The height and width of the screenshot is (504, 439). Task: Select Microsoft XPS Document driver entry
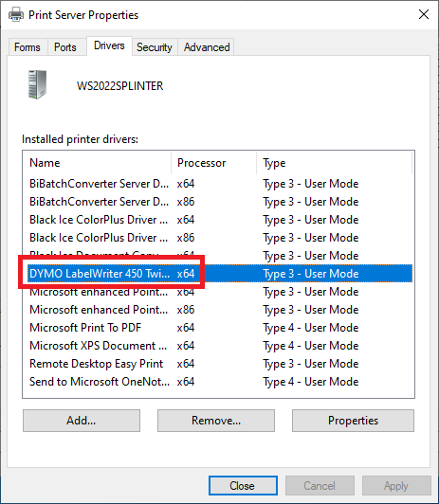(x=218, y=346)
